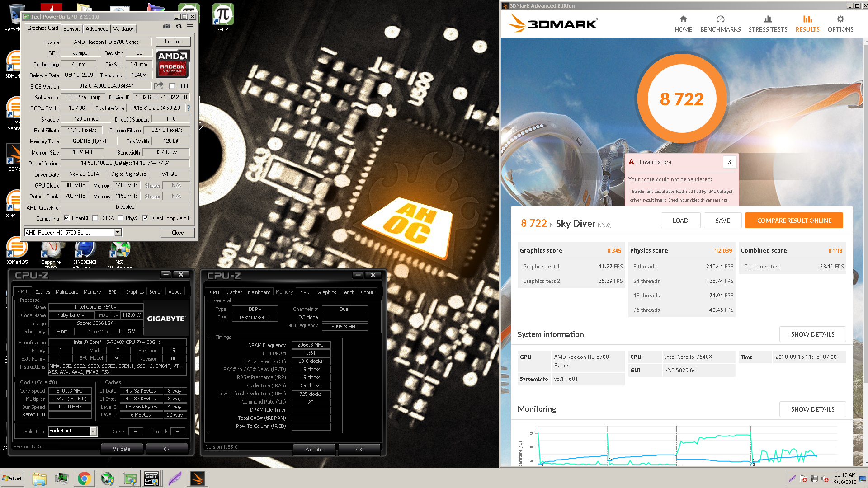The width and height of the screenshot is (868, 488).
Task: Click the taskbar clock showing 11:19 AM
Action: [x=845, y=479]
